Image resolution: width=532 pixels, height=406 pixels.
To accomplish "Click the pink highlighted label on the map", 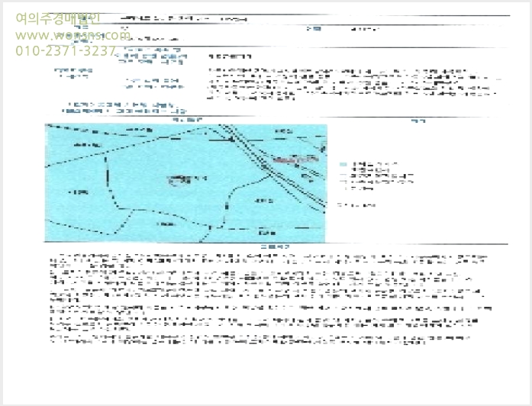I will tap(295, 159).
